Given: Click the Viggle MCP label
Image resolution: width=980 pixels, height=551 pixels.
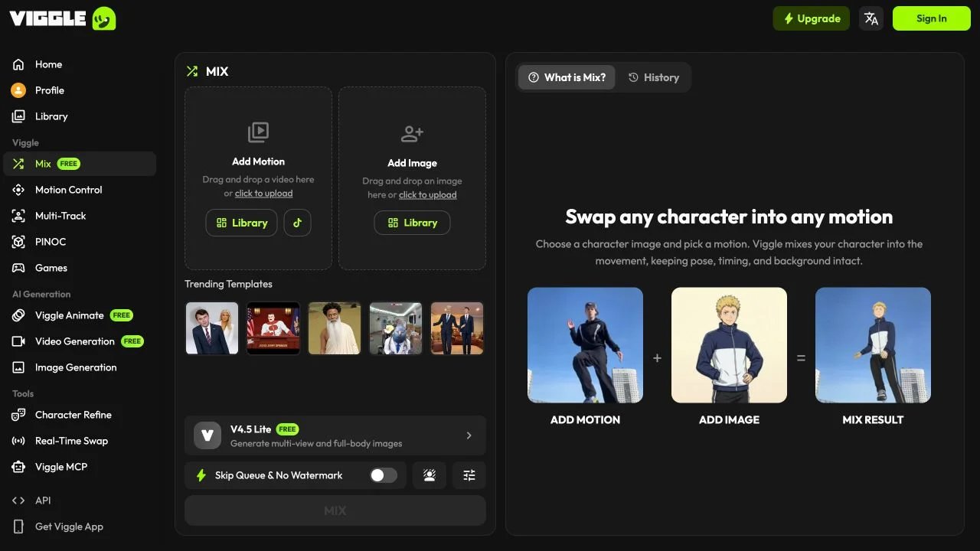Looking at the screenshot, I should click(x=61, y=467).
